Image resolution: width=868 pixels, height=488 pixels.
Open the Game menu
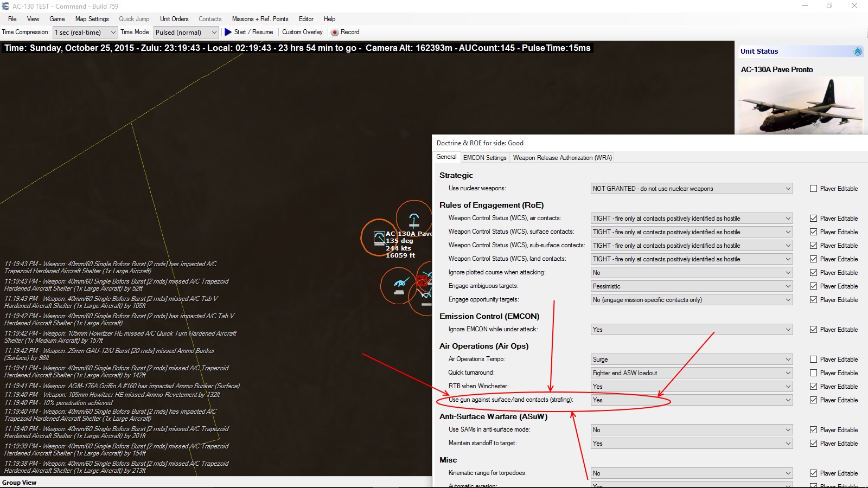tap(57, 19)
